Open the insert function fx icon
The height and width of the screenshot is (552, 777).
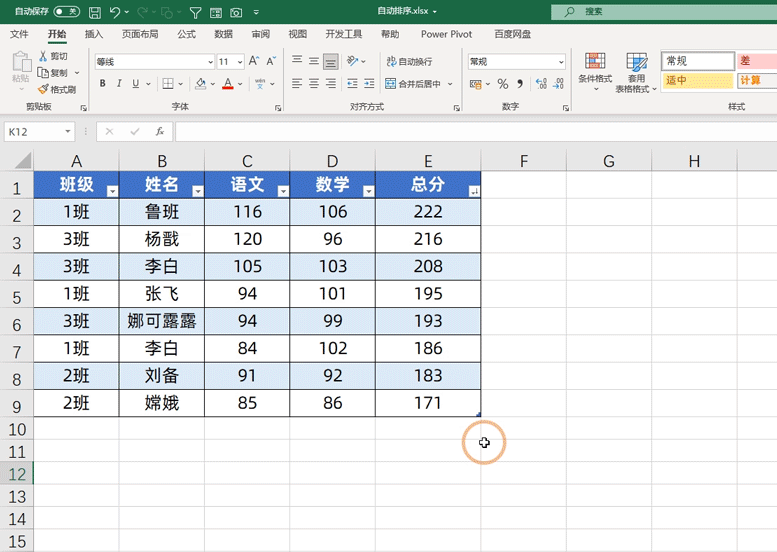click(159, 131)
